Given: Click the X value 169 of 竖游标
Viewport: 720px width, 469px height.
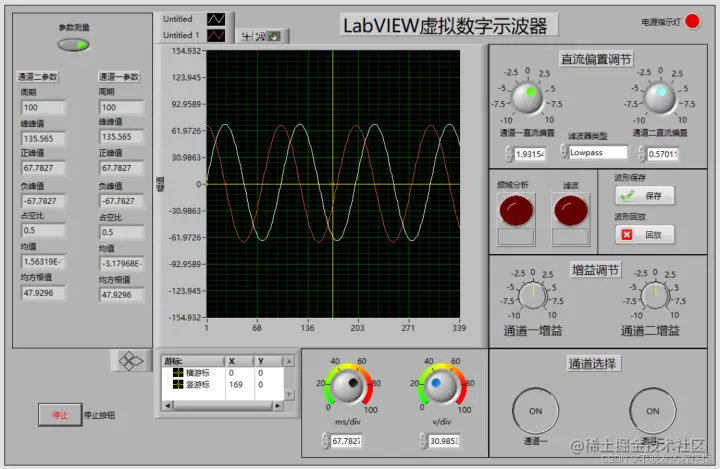Looking at the screenshot, I should point(236,384).
